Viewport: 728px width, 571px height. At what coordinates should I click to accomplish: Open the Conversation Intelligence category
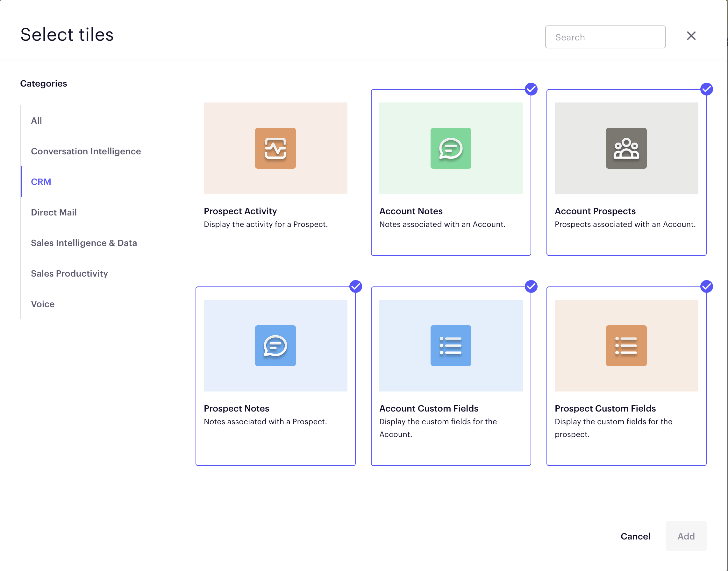(86, 151)
